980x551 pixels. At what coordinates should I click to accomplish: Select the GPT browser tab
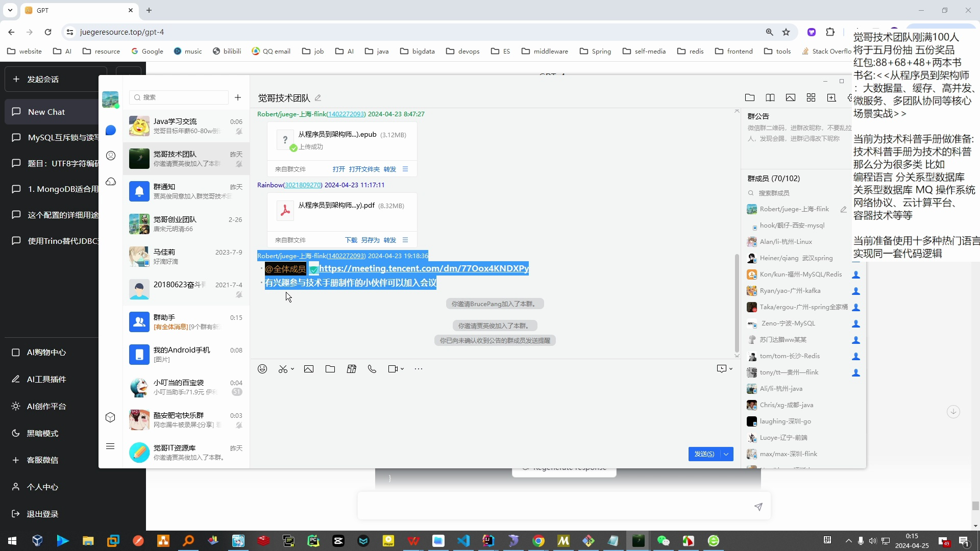click(x=80, y=10)
